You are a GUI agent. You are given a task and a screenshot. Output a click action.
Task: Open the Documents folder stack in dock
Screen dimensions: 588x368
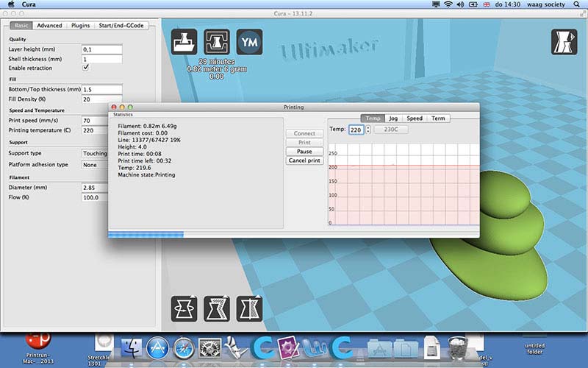[406, 348]
